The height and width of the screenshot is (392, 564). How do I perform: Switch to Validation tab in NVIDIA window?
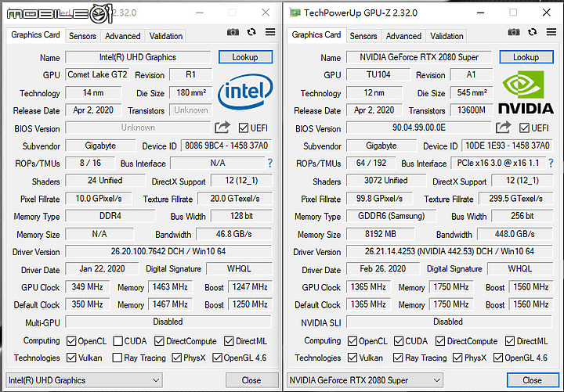click(446, 36)
